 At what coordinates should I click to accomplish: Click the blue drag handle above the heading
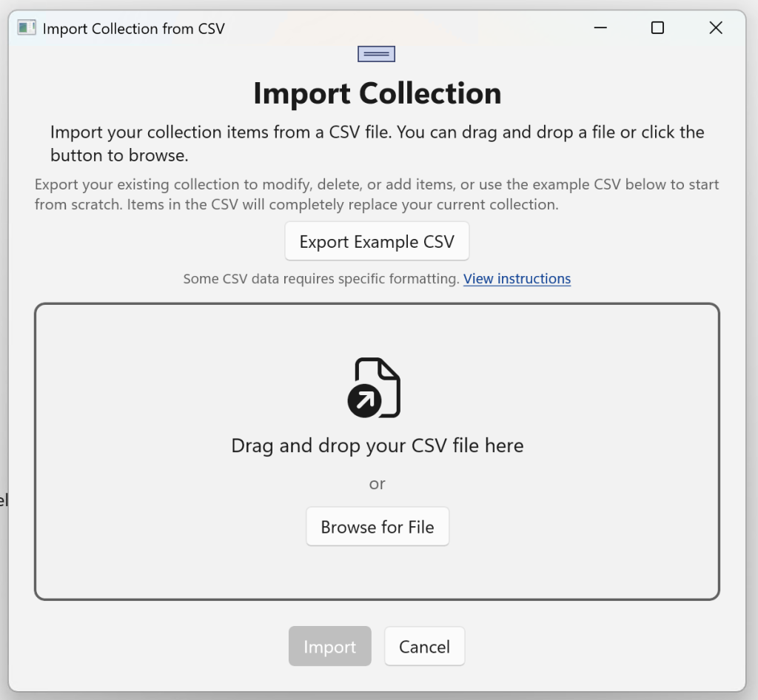pos(376,53)
